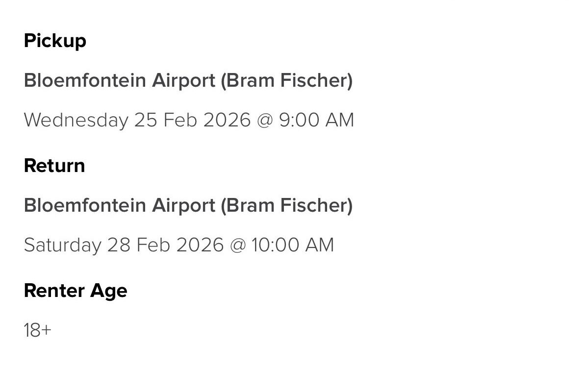The height and width of the screenshot is (369, 588).
Task: Select the return location Bloemfontein Airport
Action: point(119,205)
